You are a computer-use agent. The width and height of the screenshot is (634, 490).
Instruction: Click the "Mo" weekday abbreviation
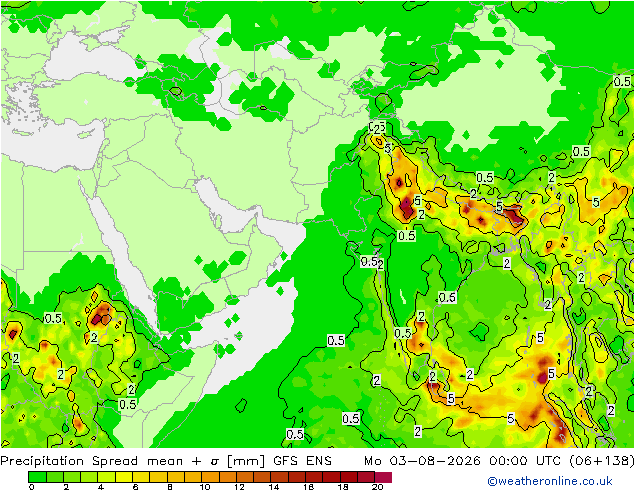click(x=372, y=461)
